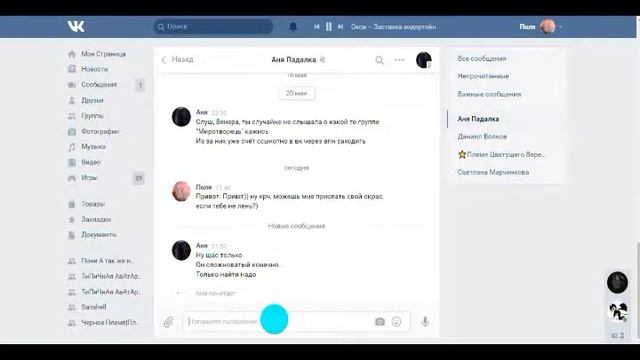640x360 pixels.
Task: Select Аня Падалка conversation tab
Action: coord(478,119)
